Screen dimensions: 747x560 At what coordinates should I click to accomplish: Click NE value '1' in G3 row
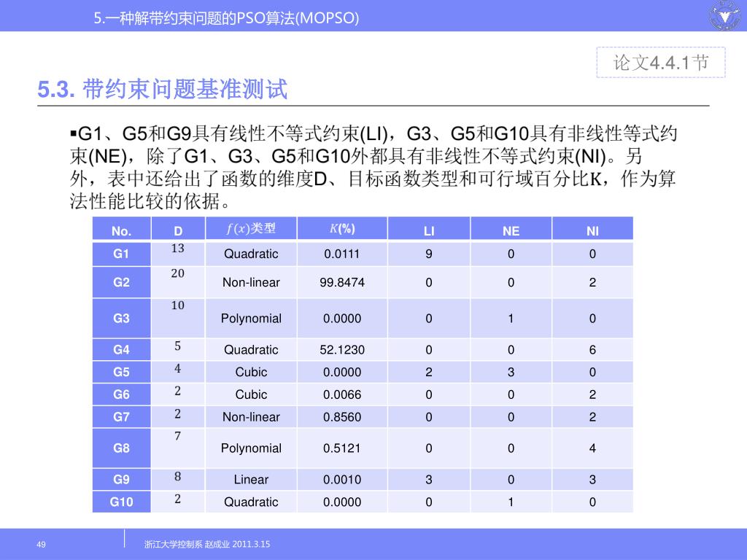pyautogui.click(x=511, y=318)
